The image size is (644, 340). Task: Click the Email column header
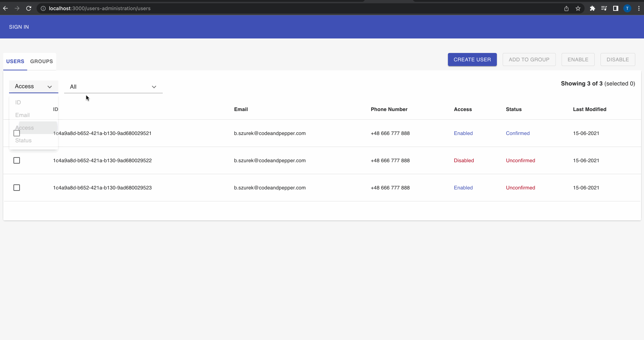point(241,109)
